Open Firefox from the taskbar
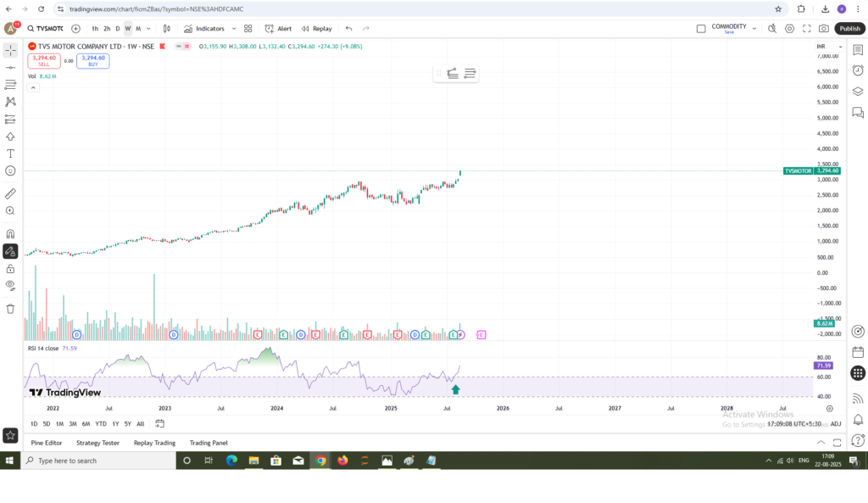 342,461
